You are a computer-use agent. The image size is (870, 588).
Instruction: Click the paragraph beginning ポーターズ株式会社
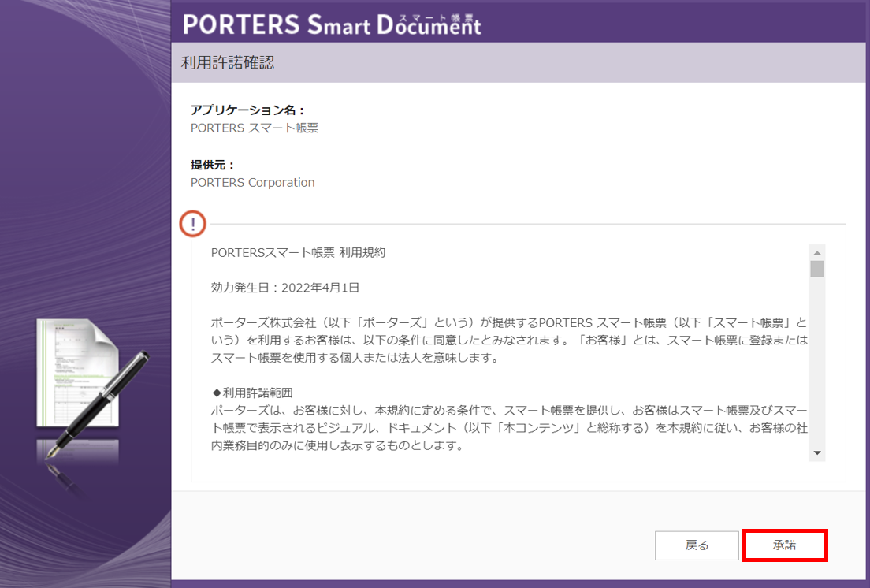point(509,340)
